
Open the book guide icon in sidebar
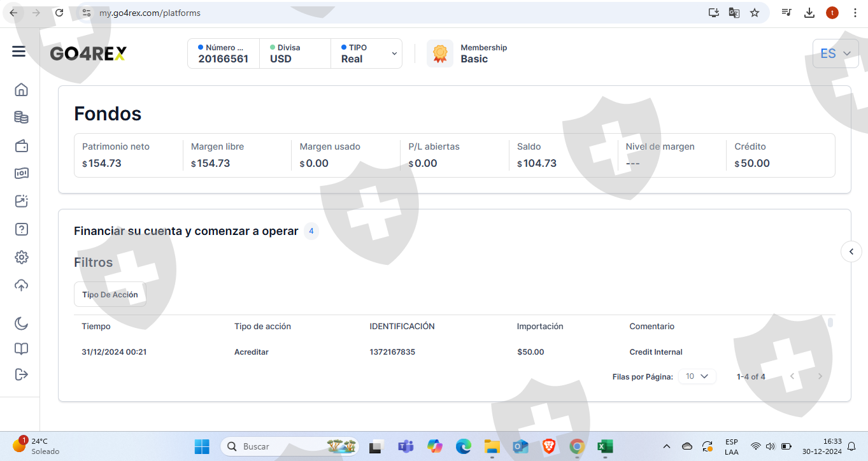22,349
